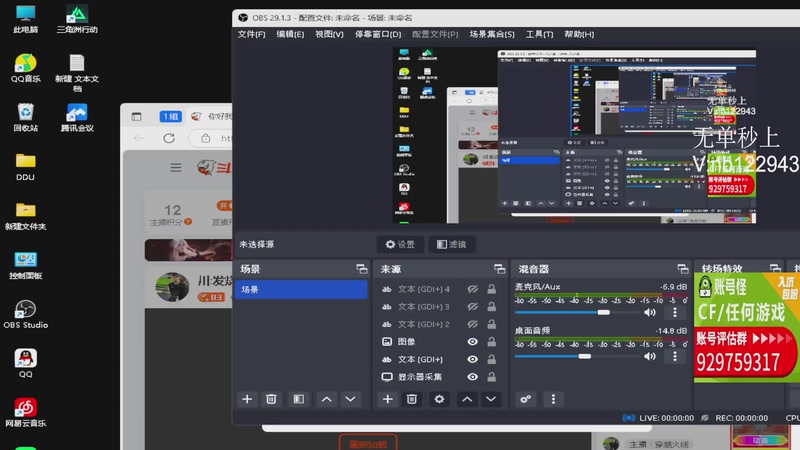Add a new scene with plus icon

(247, 399)
